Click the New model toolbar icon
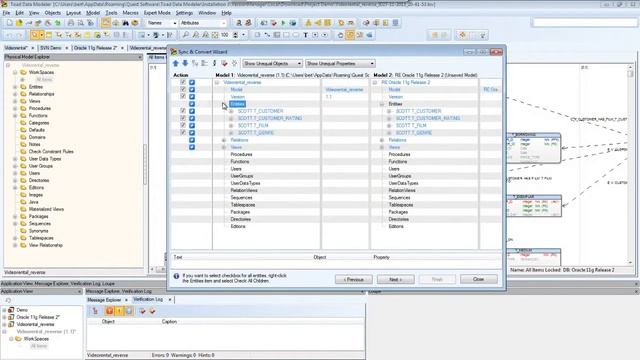640x360 pixels. [9, 23]
